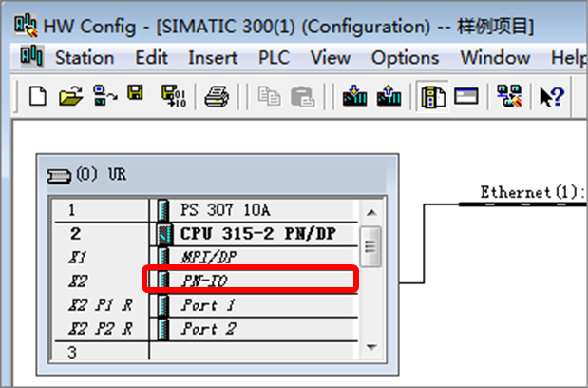Screen dimensions: 588x388
Task: Save the configuration with the floppy disk icon
Action: click(x=136, y=92)
